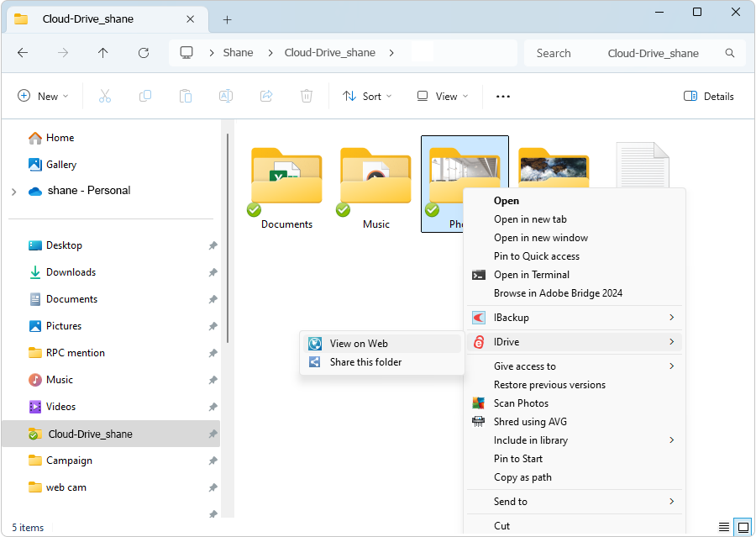Go back with the left arrow
756x537 pixels.
pyautogui.click(x=23, y=53)
